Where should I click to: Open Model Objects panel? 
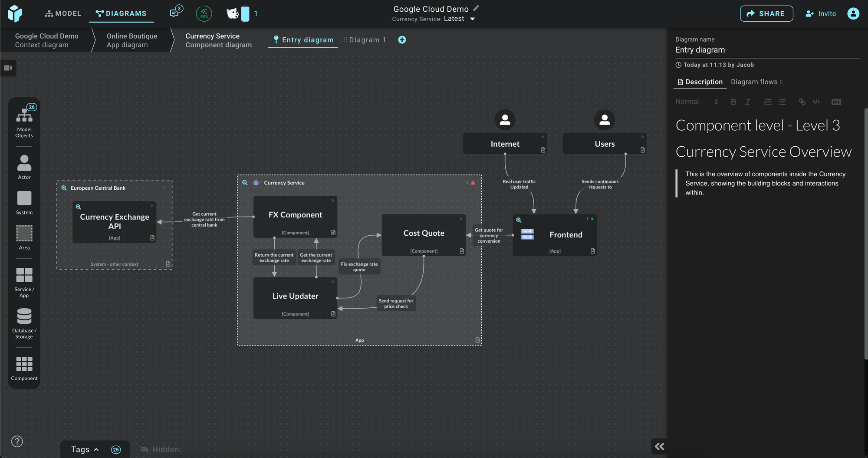pos(24,122)
